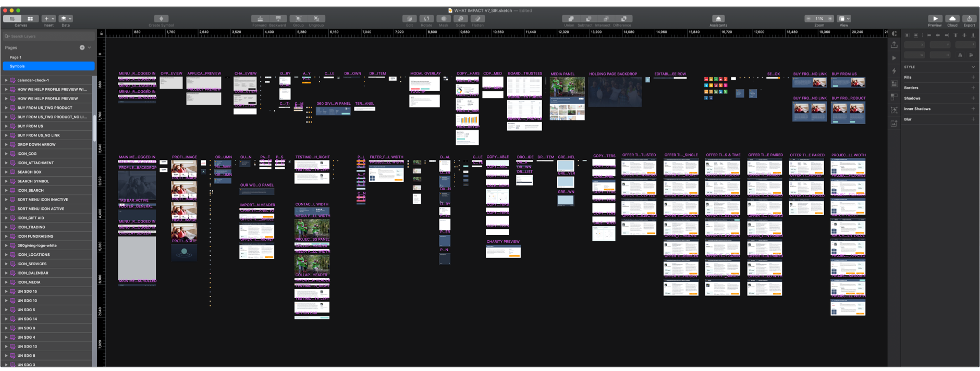
Task: Add a shadow with the Shadows plus button
Action: [x=973, y=98]
